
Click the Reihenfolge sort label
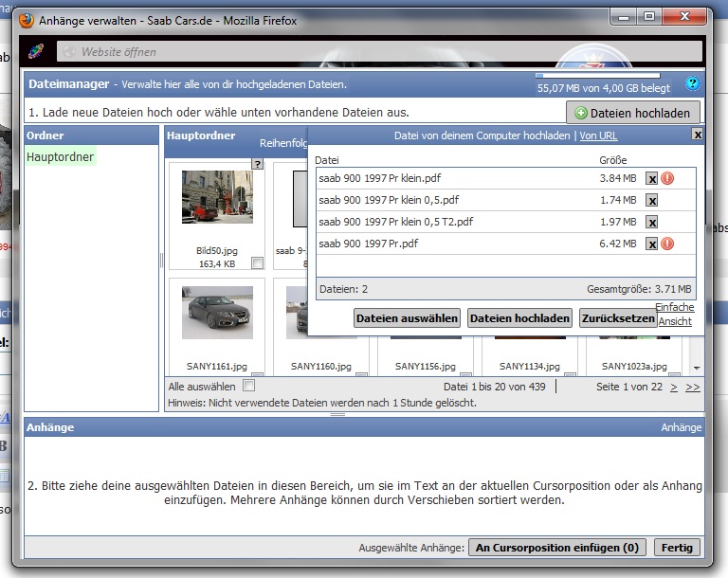click(283, 143)
